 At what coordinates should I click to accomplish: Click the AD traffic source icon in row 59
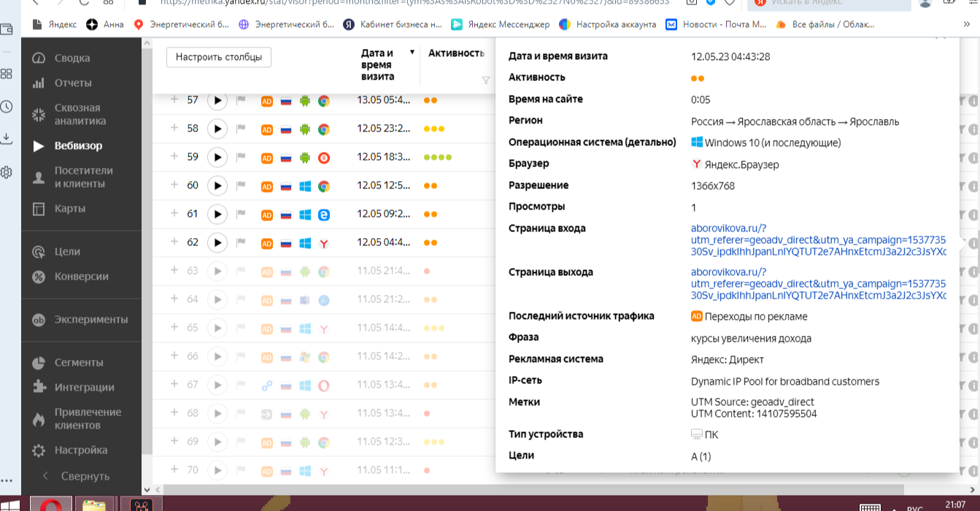point(267,158)
